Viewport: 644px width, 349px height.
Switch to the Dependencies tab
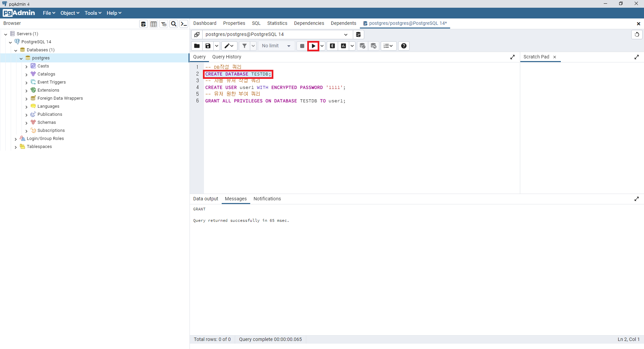click(309, 23)
